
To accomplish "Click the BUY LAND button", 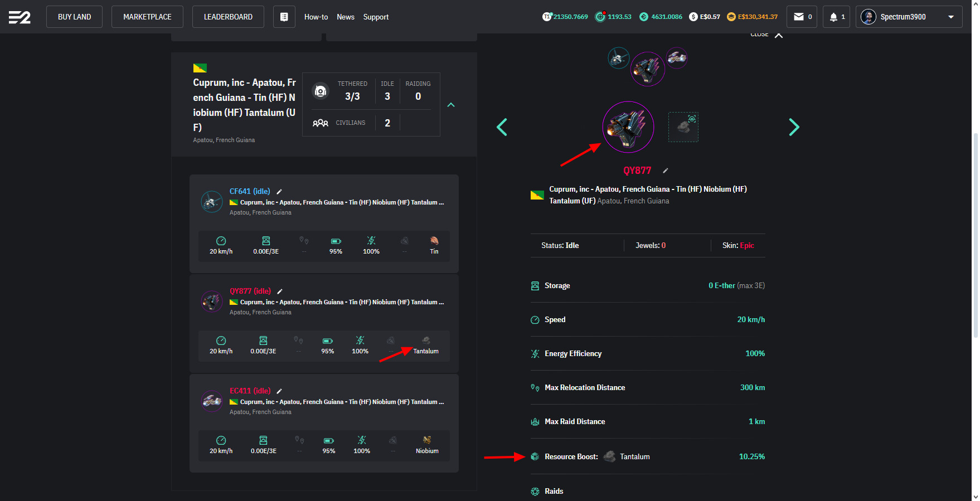I will 74,17.
